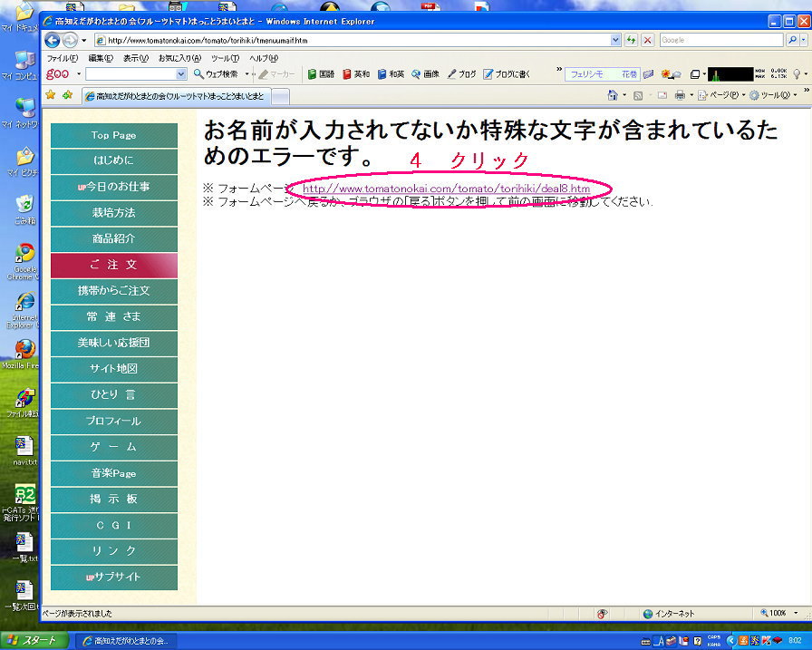The height and width of the screenshot is (650, 812).
Task: Open Mozilla Firefox desktop shortcut
Action: pyautogui.click(x=24, y=351)
